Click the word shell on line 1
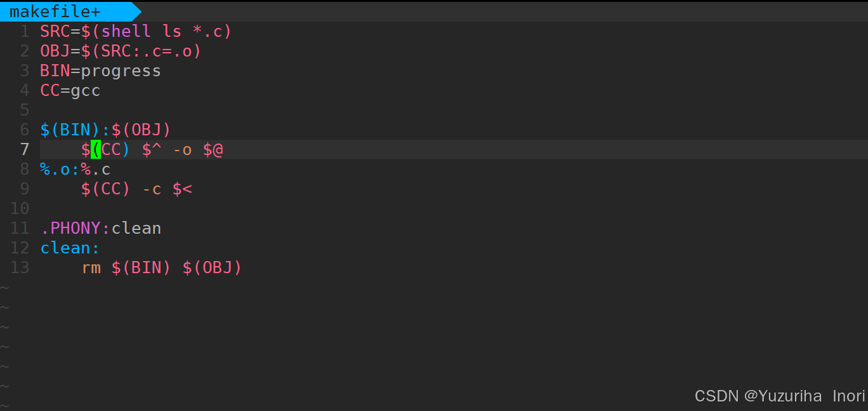Viewport: 868px width, 411px height. tap(126, 31)
